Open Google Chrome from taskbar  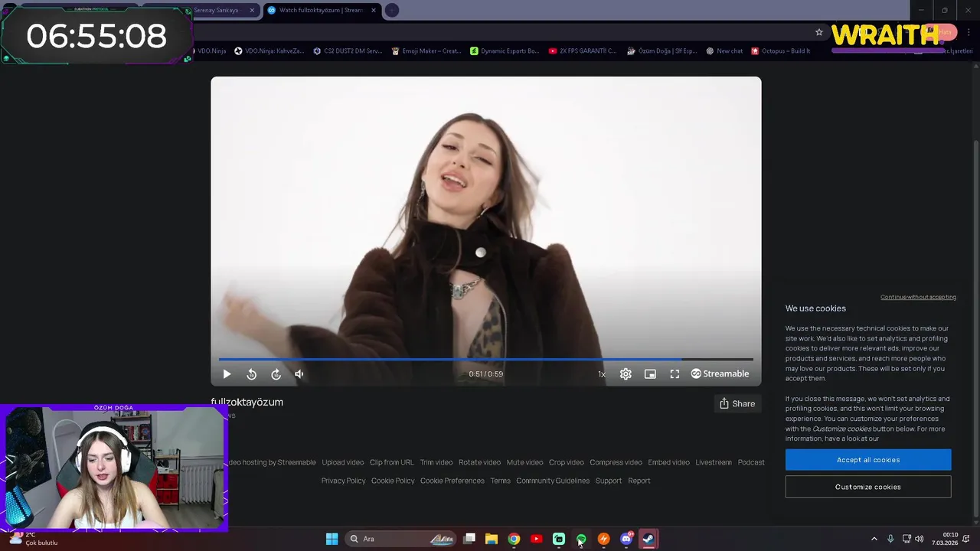pyautogui.click(x=514, y=539)
